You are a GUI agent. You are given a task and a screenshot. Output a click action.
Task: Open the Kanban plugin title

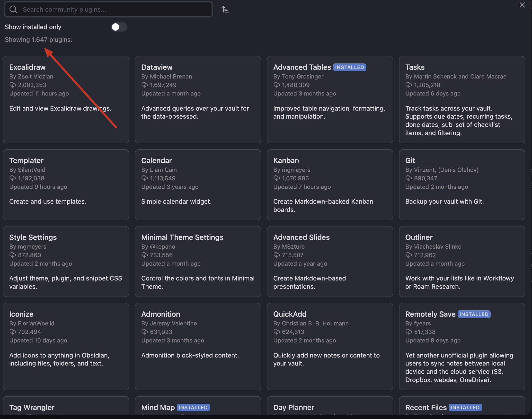[286, 160]
